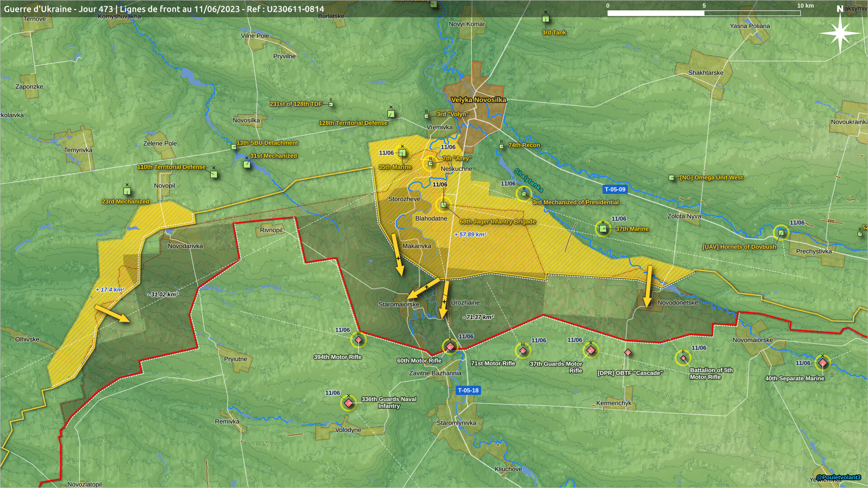This screenshot has width=868, height=488.
Task: Click the Staromaiorske village label
Action: pos(399,304)
